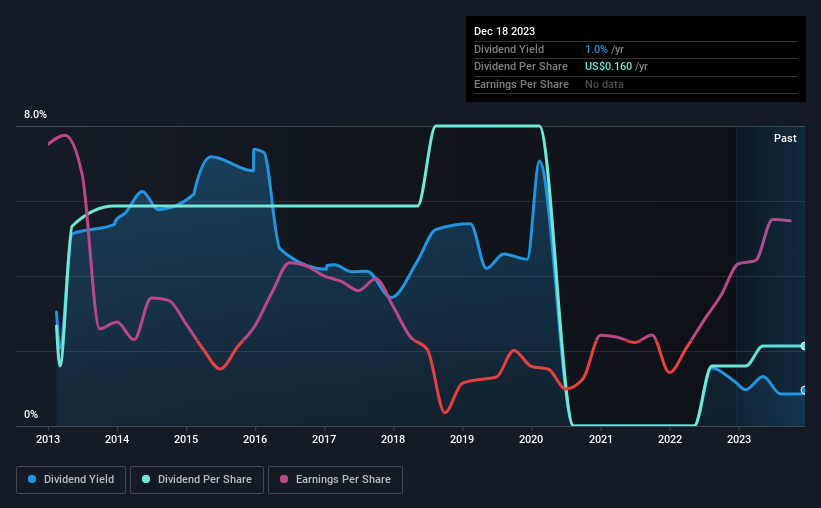Click the 2017 x-axis label
The image size is (821, 508).
pyautogui.click(x=324, y=439)
